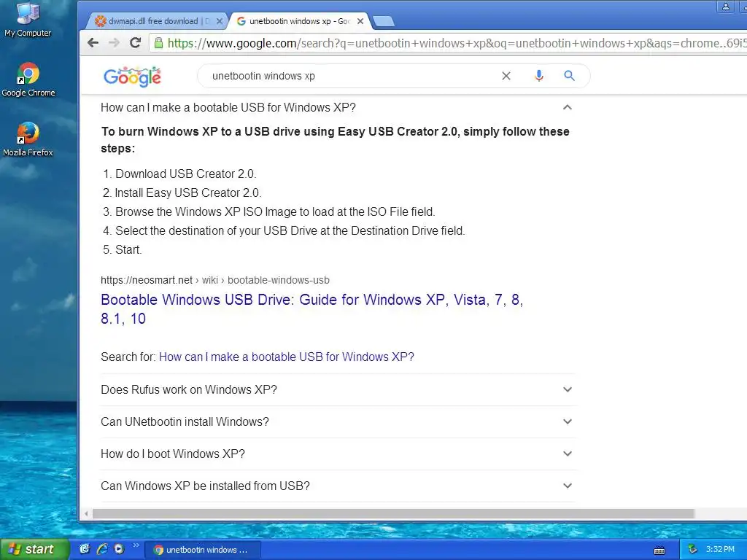Expand hidden quick launch icons chevron
Image resolution: width=747 pixels, height=560 pixels.
[136, 545]
